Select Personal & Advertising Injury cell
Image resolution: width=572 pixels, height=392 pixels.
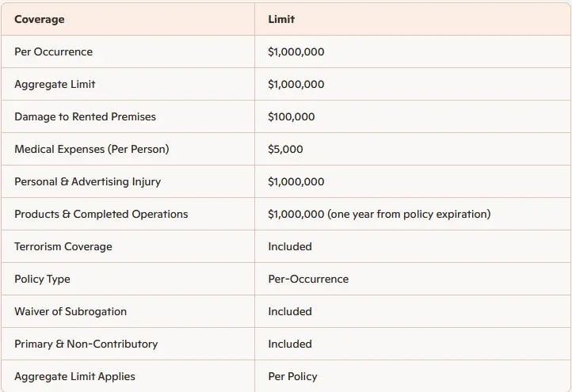pyautogui.click(x=87, y=181)
